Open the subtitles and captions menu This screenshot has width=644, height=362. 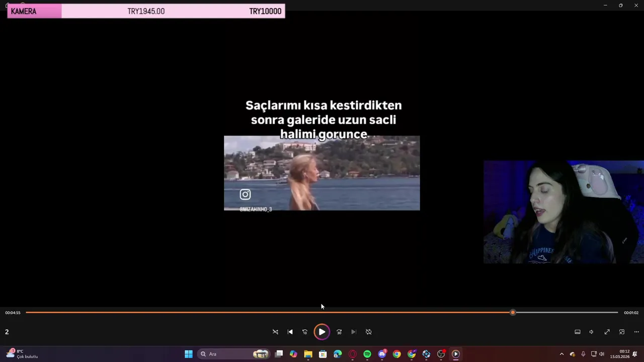click(578, 332)
